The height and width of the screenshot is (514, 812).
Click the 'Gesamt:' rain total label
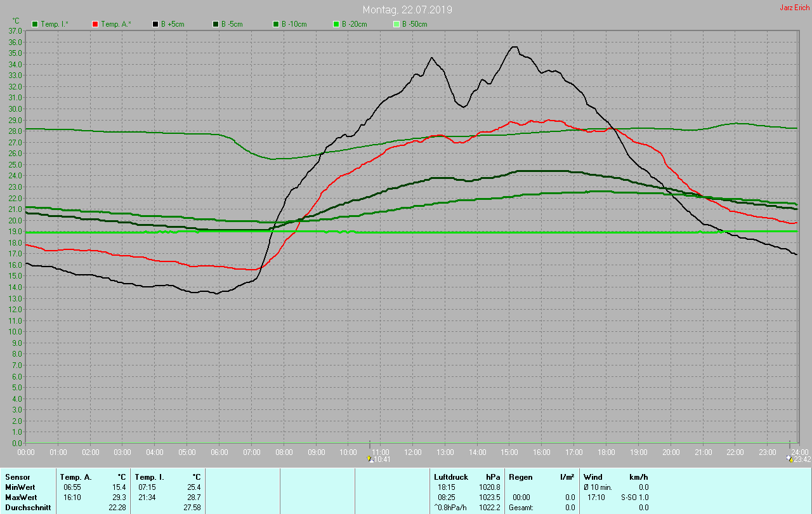[x=521, y=507]
